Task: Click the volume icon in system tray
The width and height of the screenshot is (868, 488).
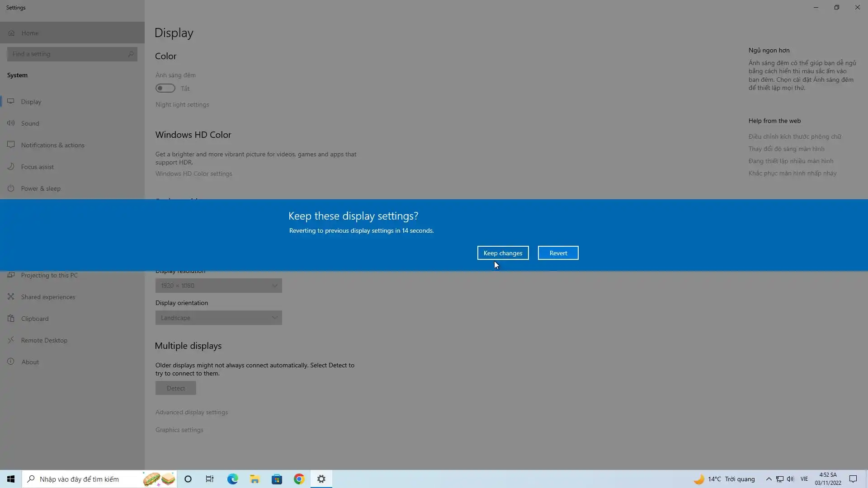Action: (x=790, y=479)
